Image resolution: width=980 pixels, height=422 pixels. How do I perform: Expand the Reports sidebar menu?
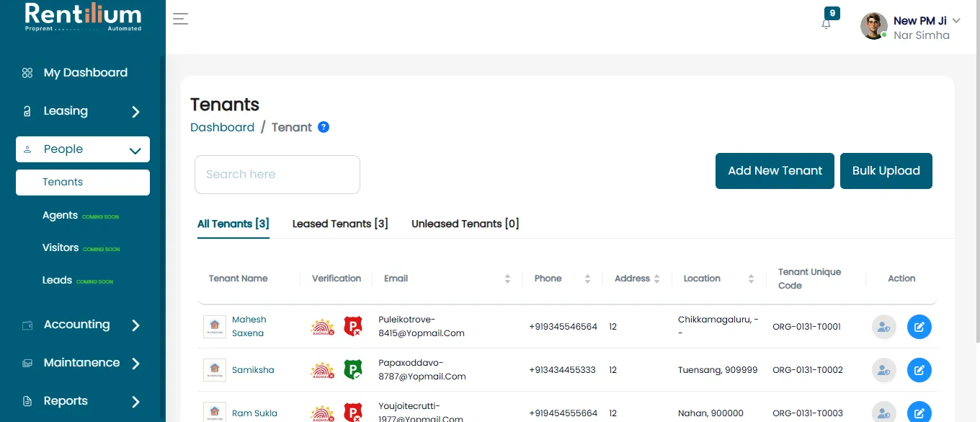(x=83, y=401)
